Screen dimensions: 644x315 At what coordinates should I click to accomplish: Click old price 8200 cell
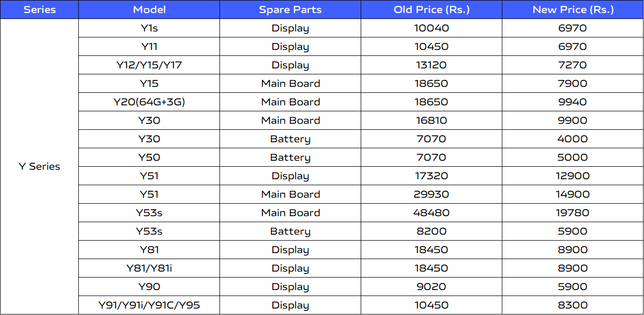[x=431, y=231]
